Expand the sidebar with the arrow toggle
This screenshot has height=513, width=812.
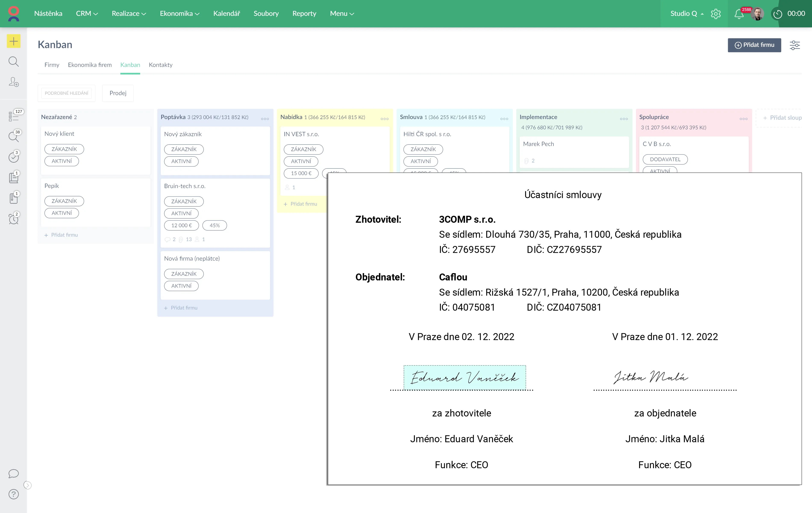point(28,485)
